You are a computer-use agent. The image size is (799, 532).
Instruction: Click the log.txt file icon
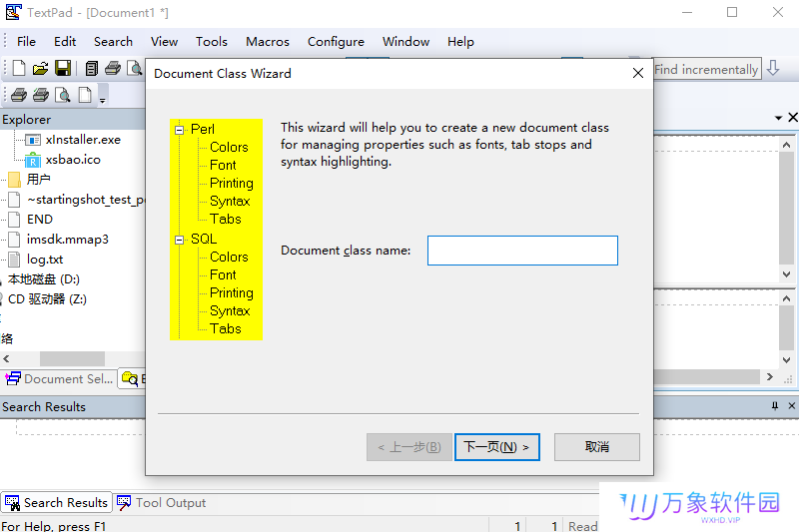14,260
